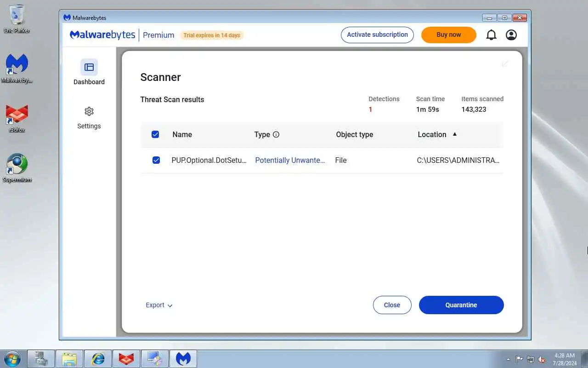Viewport: 588px width, 368px height.
Task: Click the 1m 59s scan time value
Action: pos(428,109)
